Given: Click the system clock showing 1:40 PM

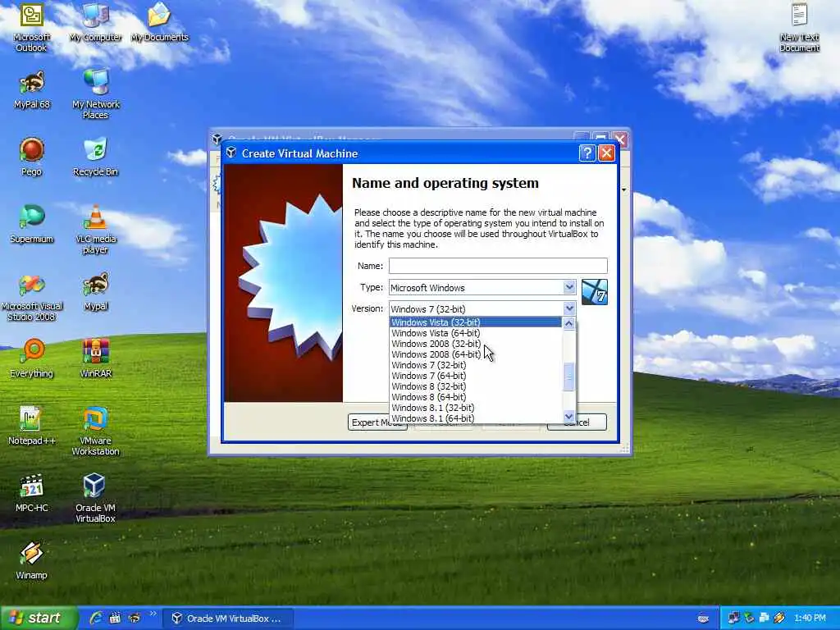Looking at the screenshot, I should 810,619.
